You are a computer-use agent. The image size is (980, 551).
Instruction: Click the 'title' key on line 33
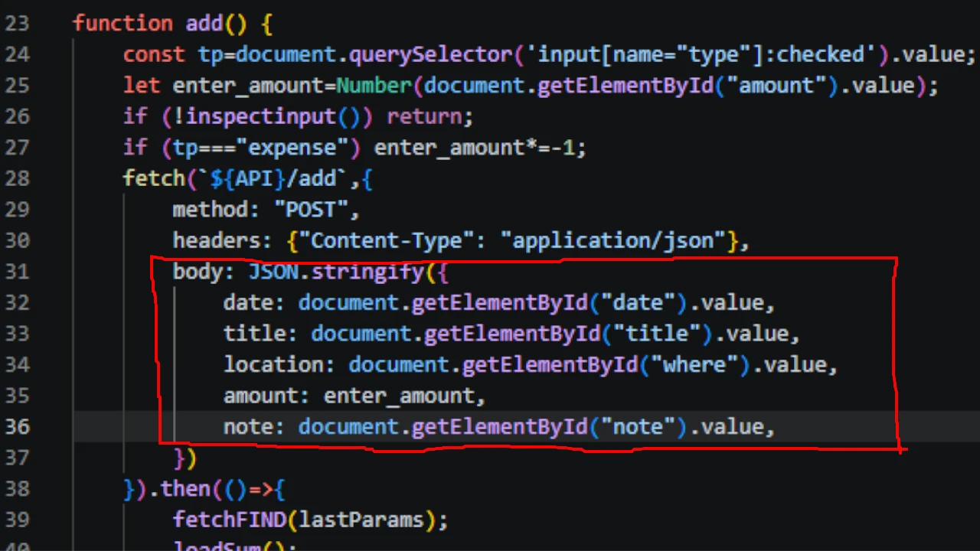pos(255,334)
